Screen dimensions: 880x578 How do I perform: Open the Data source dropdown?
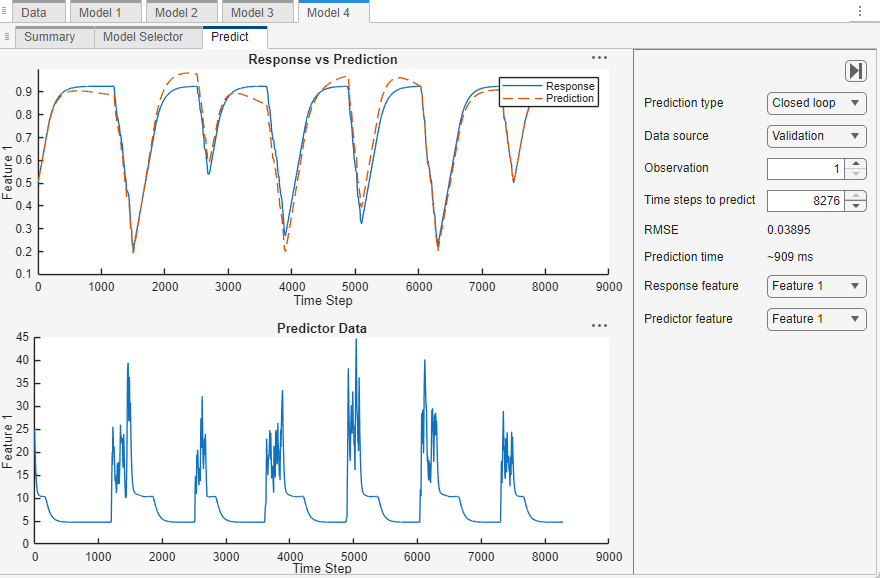click(816, 136)
